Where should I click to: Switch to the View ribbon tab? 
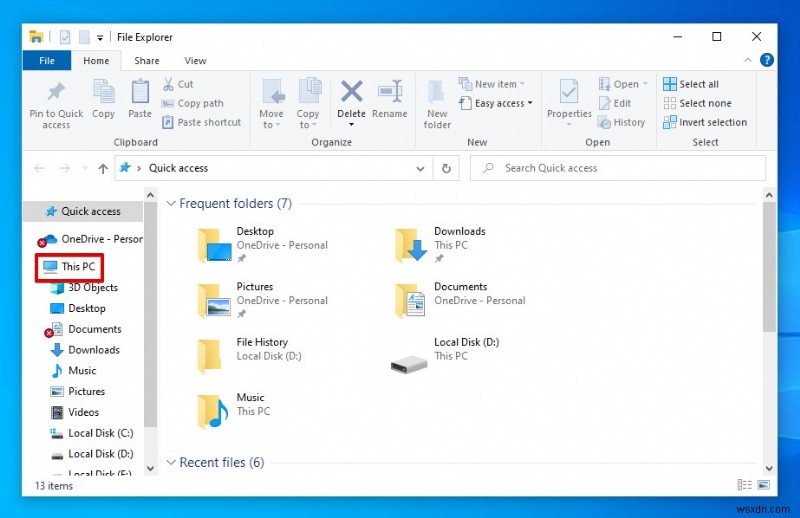(x=195, y=60)
